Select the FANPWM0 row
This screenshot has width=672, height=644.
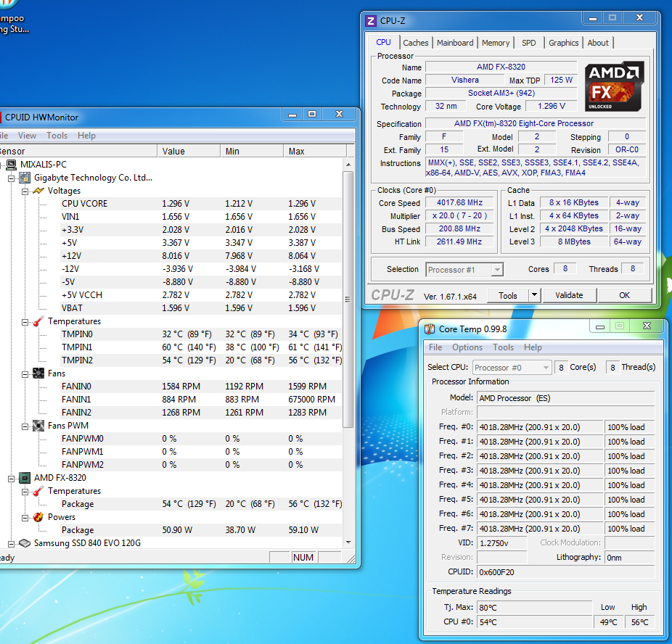point(202,439)
